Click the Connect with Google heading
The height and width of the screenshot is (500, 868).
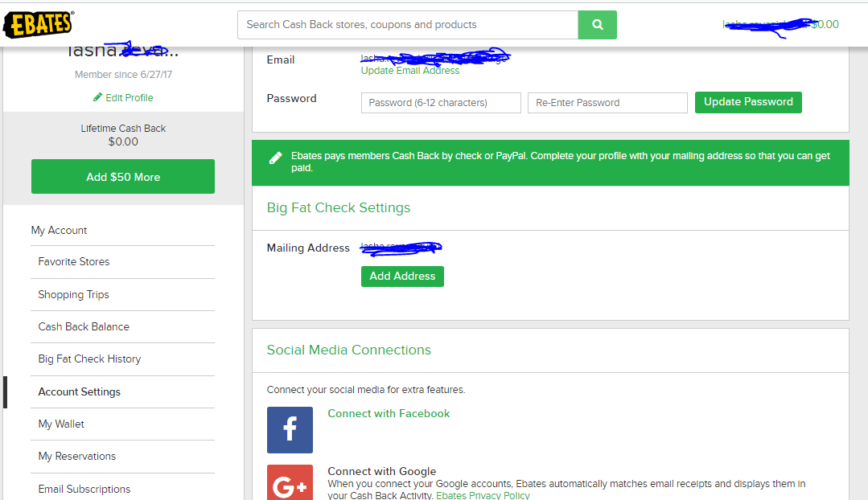coord(382,471)
